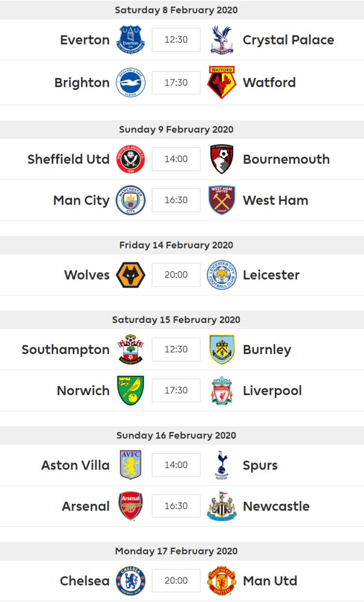This screenshot has width=364, height=602.
Task: Click the 16:30 Arsenal v Newcastle time
Action: pos(176,506)
